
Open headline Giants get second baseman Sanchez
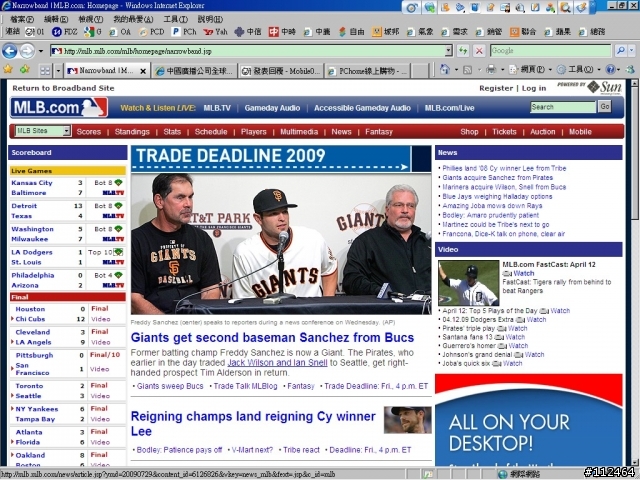(x=272, y=338)
